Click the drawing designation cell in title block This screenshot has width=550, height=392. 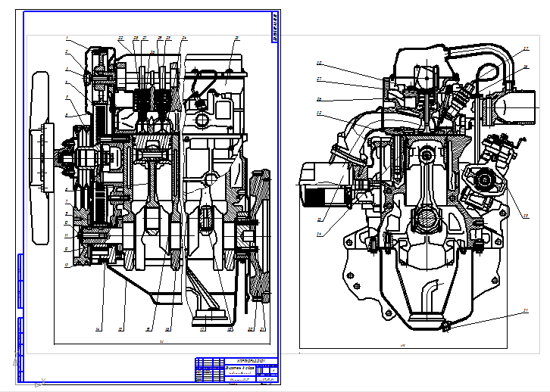252,361
